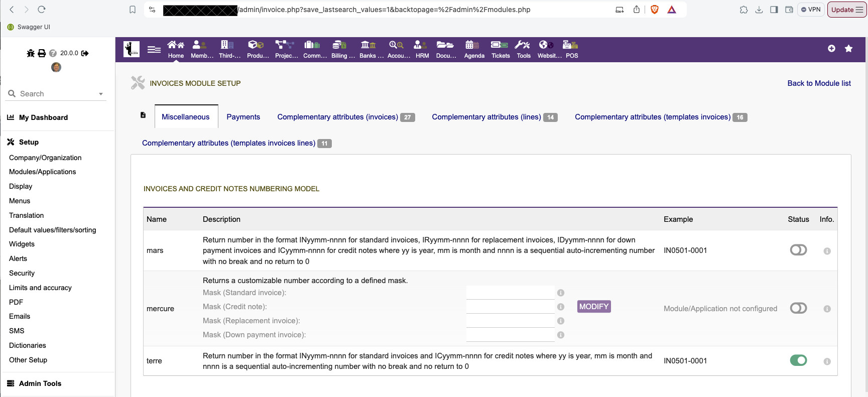Disable the terre numbering model toggle
Viewport: 868px width, 397px height.
(x=798, y=360)
